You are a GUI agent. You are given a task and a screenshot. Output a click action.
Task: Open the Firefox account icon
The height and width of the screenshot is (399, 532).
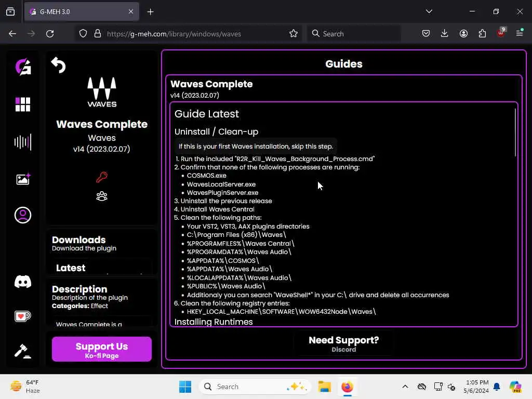point(463,34)
